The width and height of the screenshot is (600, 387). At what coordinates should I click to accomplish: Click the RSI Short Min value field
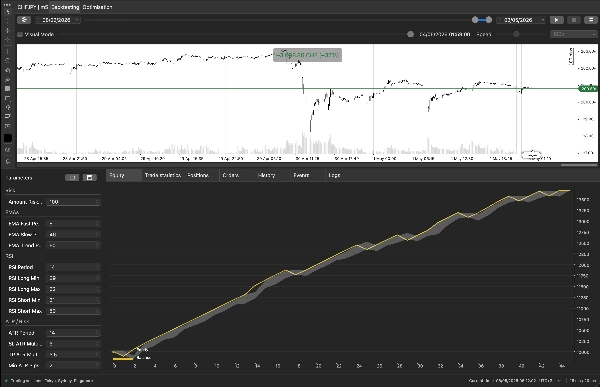coord(73,300)
